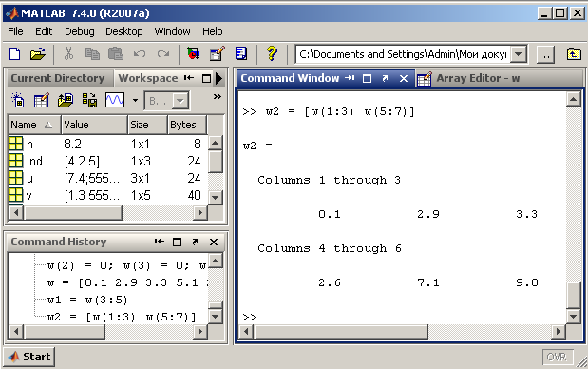Screen dimensions: 588x369
Task: Maximize the Command Window panel
Action: [368, 78]
